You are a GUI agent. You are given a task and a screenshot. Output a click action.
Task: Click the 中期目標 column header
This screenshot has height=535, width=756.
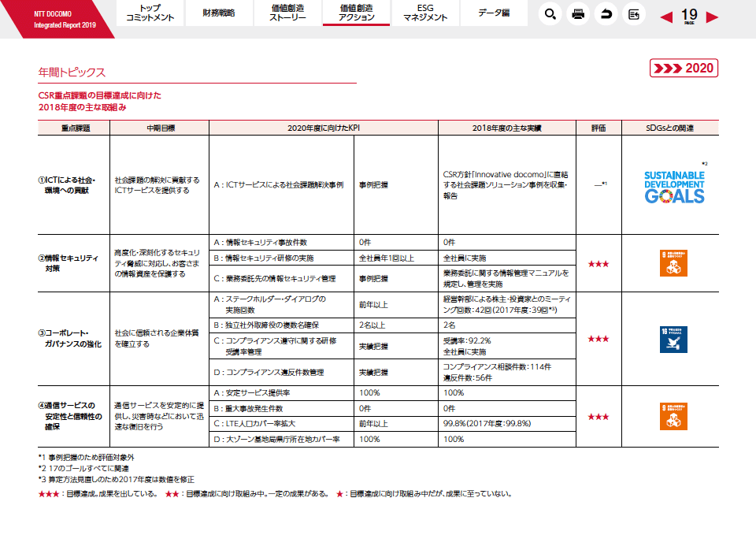160,128
